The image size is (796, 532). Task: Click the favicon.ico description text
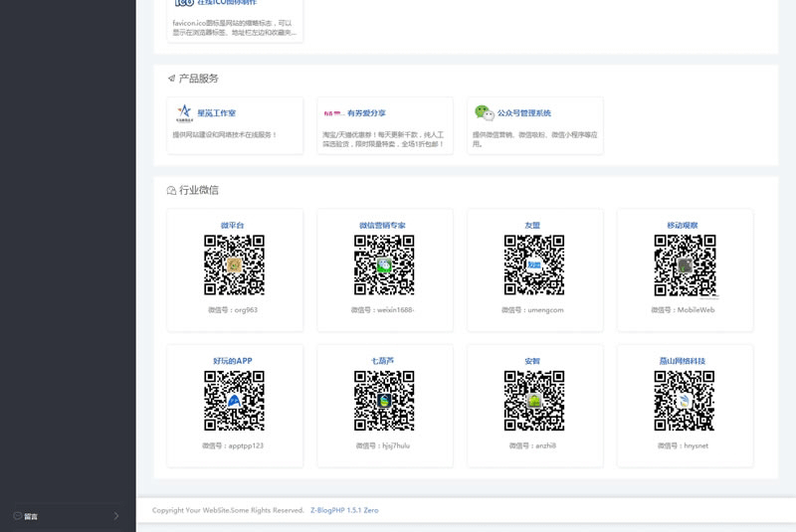tap(234, 28)
